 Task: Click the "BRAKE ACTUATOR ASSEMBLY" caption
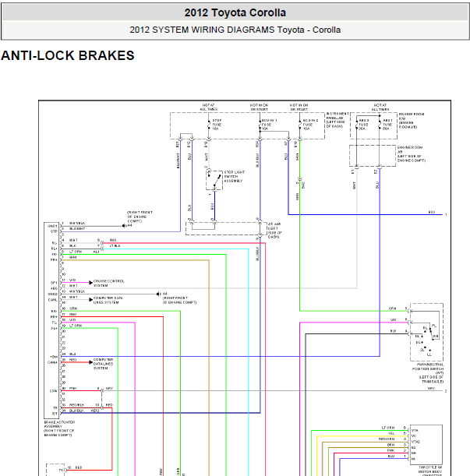[59, 428]
